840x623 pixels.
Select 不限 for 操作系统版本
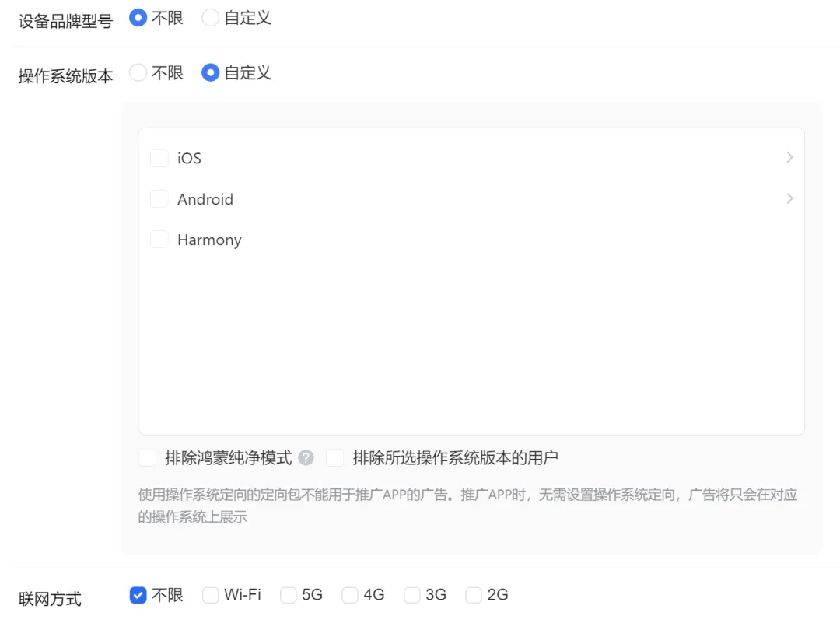138,72
